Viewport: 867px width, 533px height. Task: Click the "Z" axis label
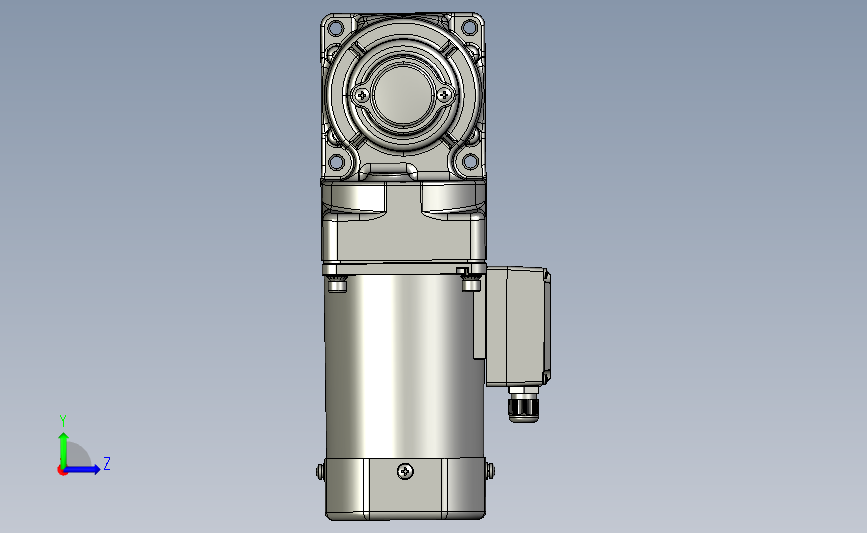[x=107, y=463]
